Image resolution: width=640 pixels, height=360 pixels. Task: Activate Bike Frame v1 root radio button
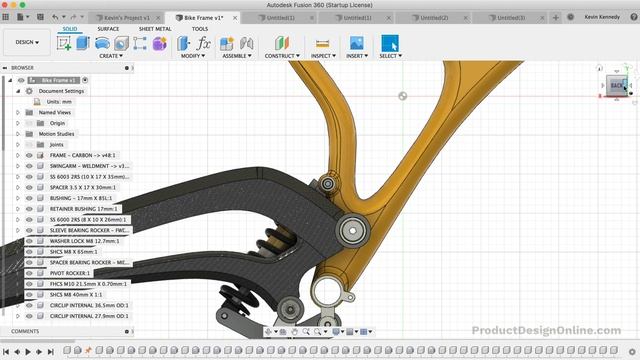[x=85, y=80]
